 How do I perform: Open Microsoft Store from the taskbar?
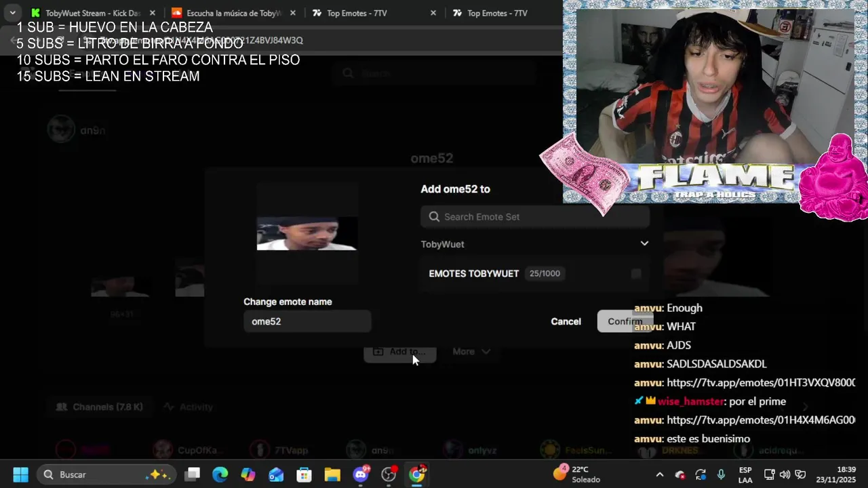pos(304,474)
